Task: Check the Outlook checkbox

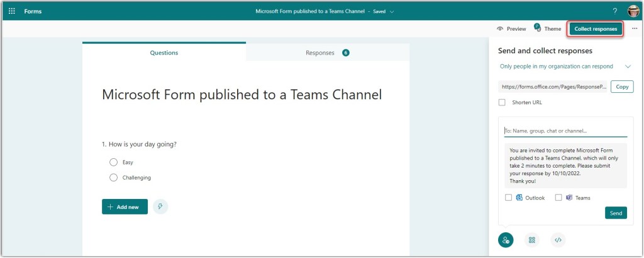Action: (x=509, y=198)
